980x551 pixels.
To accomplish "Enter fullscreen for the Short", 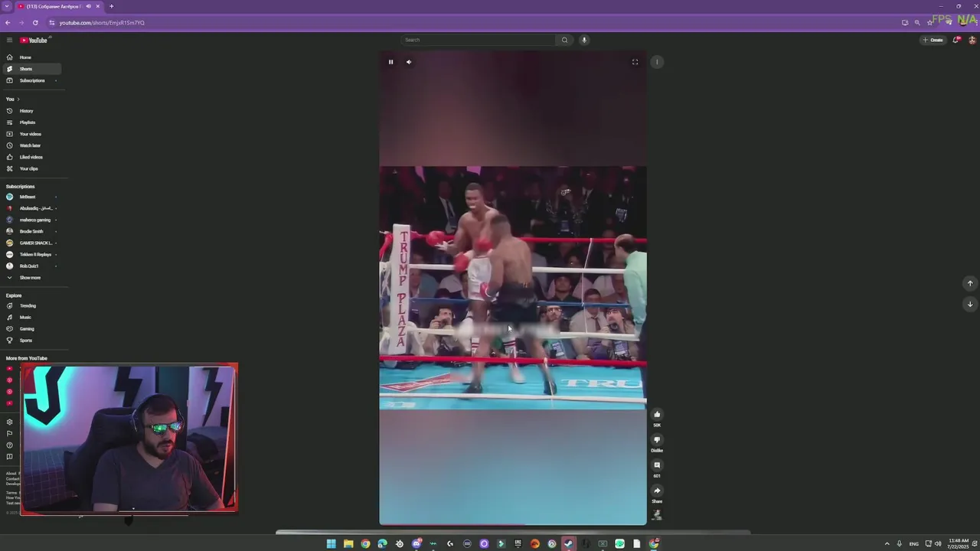I will (x=635, y=62).
